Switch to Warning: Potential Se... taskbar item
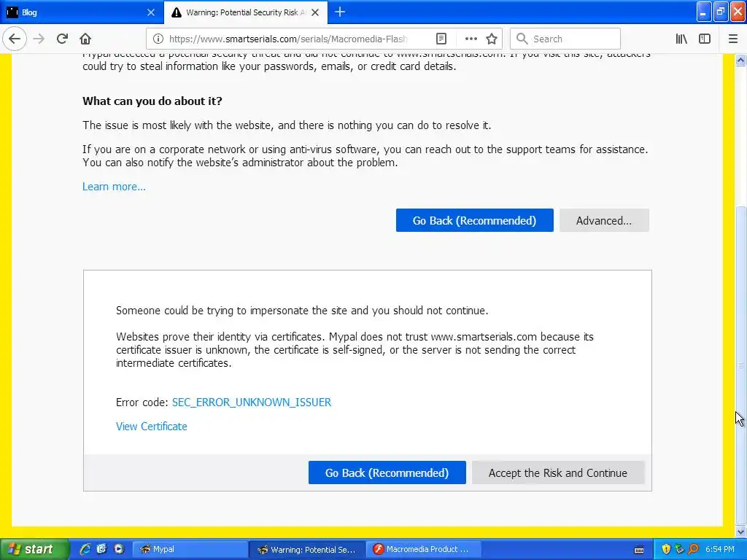This screenshot has height=560, width=747. point(307,550)
